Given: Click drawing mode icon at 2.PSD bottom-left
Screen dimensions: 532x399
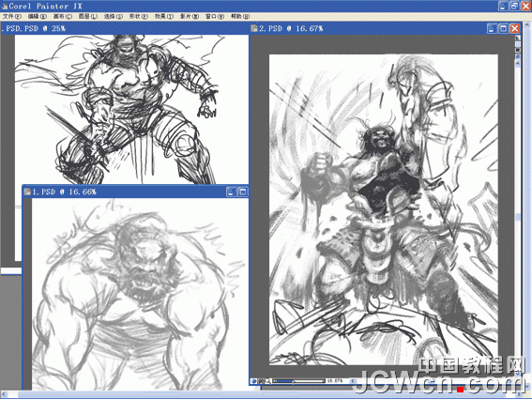Looking at the screenshot, I should click(x=253, y=381).
